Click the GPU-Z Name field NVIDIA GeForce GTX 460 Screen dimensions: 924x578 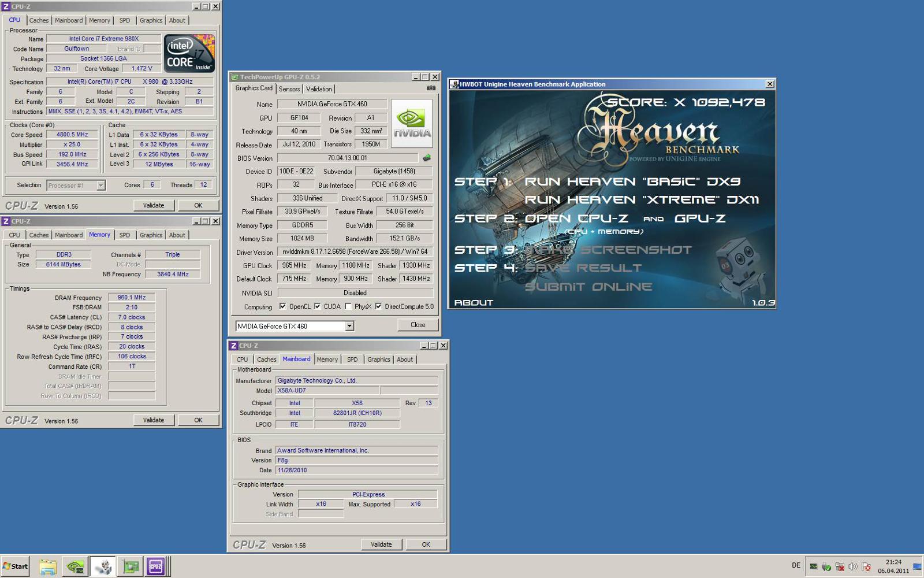click(x=332, y=104)
